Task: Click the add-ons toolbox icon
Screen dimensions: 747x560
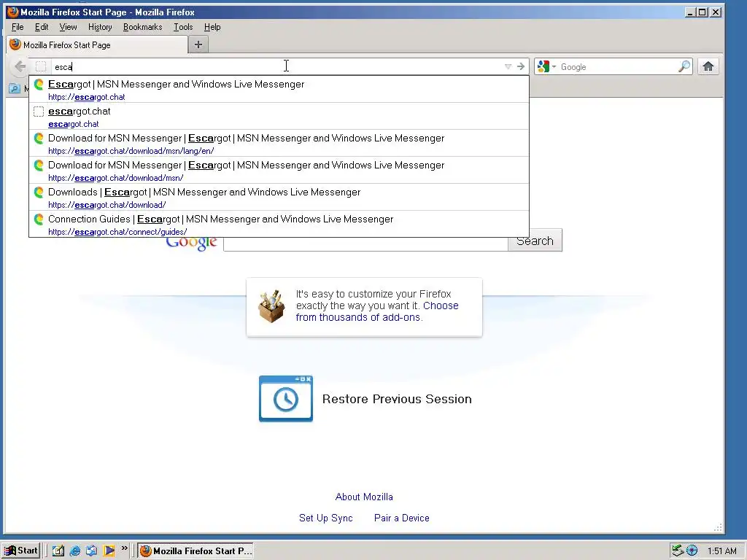Action: pyautogui.click(x=271, y=306)
